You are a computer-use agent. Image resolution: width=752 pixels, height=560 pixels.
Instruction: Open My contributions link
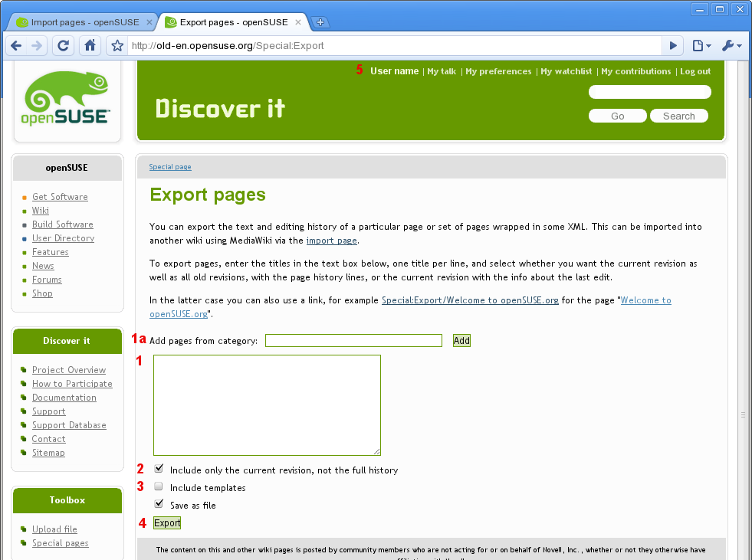[x=636, y=71]
